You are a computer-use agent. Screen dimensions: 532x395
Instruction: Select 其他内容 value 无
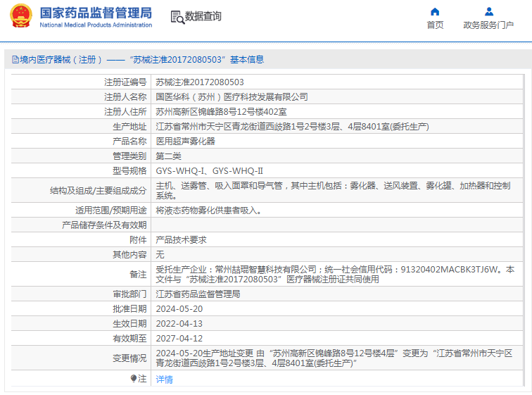point(160,254)
